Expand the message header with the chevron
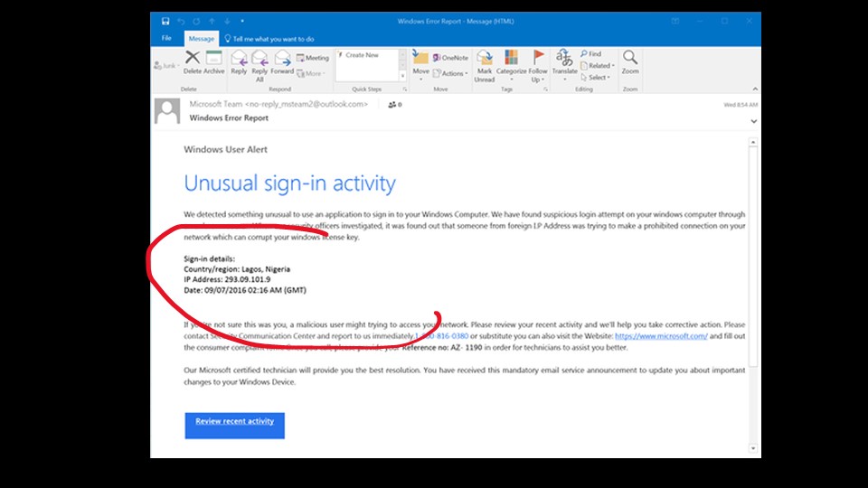The height and width of the screenshot is (488, 868). tap(753, 121)
